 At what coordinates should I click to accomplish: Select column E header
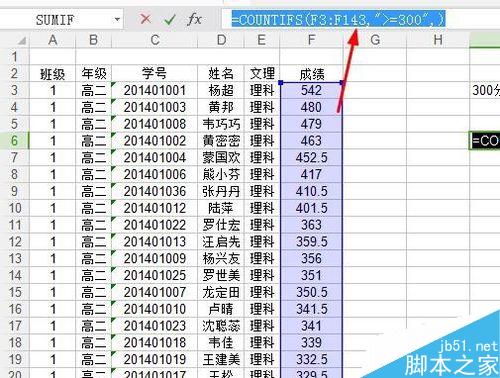[262, 40]
